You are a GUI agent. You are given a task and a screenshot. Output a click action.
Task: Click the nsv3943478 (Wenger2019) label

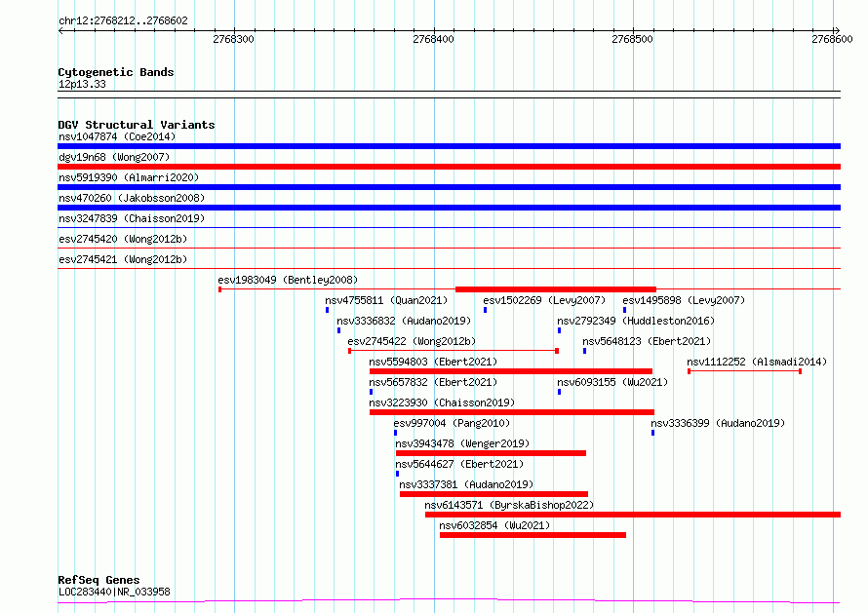click(x=462, y=443)
